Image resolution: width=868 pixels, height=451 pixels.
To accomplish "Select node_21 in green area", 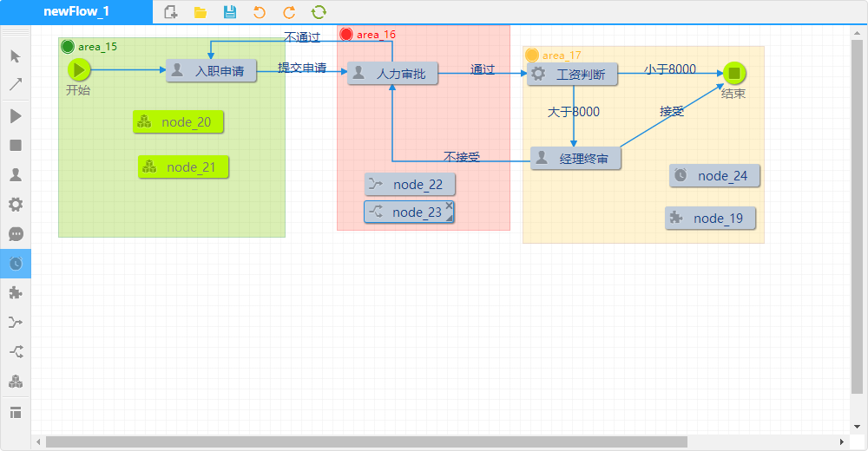I will [183, 167].
